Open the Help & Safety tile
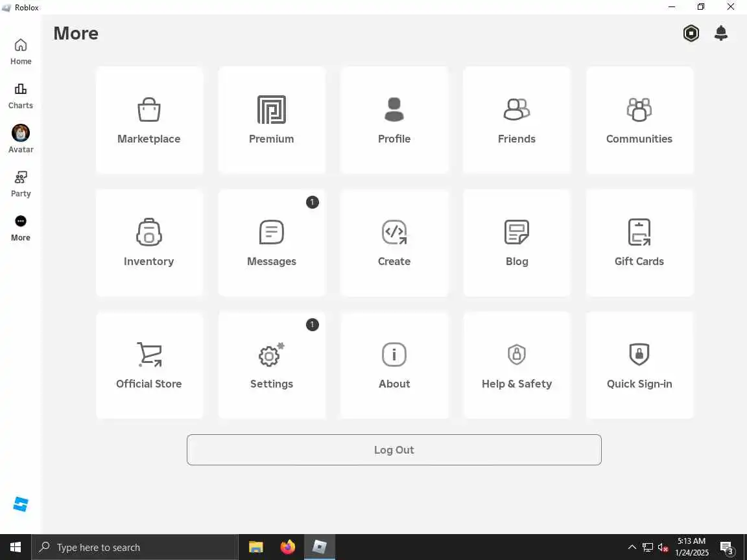Viewport: 747px width, 560px height. (516, 366)
